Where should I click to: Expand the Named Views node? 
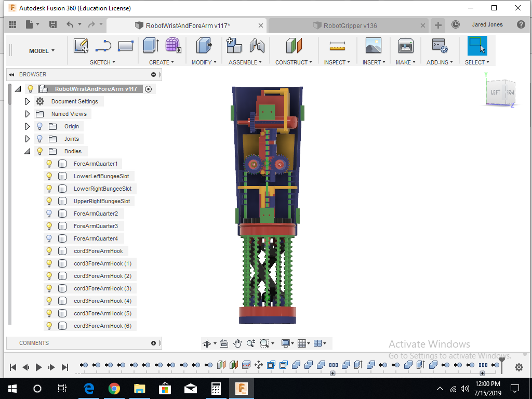pyautogui.click(x=27, y=114)
